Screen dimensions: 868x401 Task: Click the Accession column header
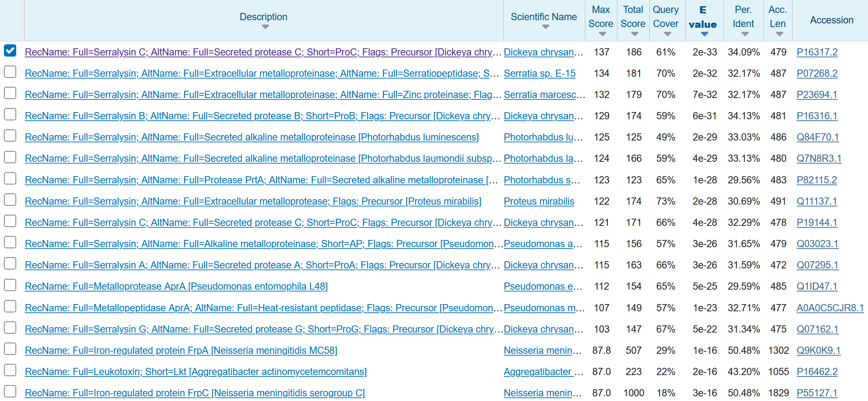pos(832,20)
